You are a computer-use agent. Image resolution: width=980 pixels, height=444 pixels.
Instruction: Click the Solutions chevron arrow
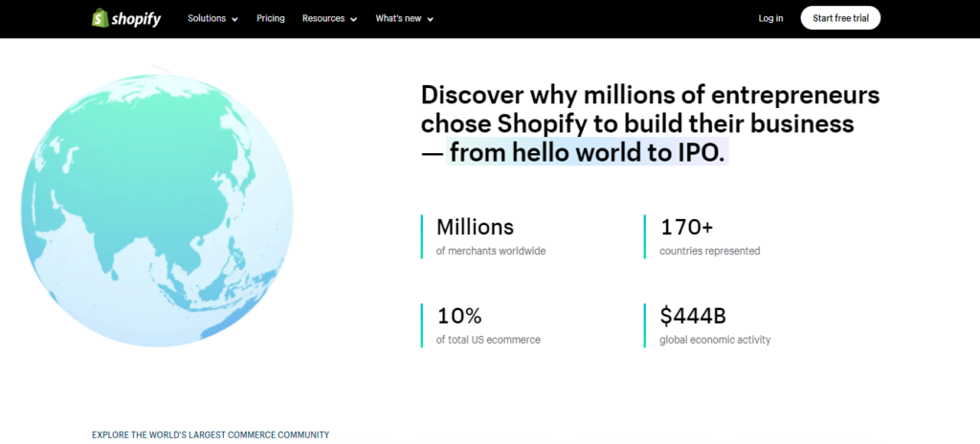pyautogui.click(x=234, y=19)
